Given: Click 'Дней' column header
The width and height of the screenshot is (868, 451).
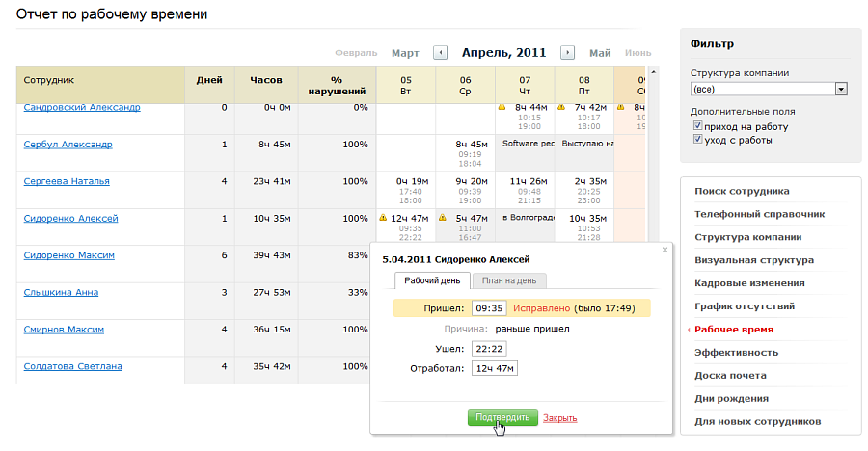Looking at the screenshot, I should 209,85.
